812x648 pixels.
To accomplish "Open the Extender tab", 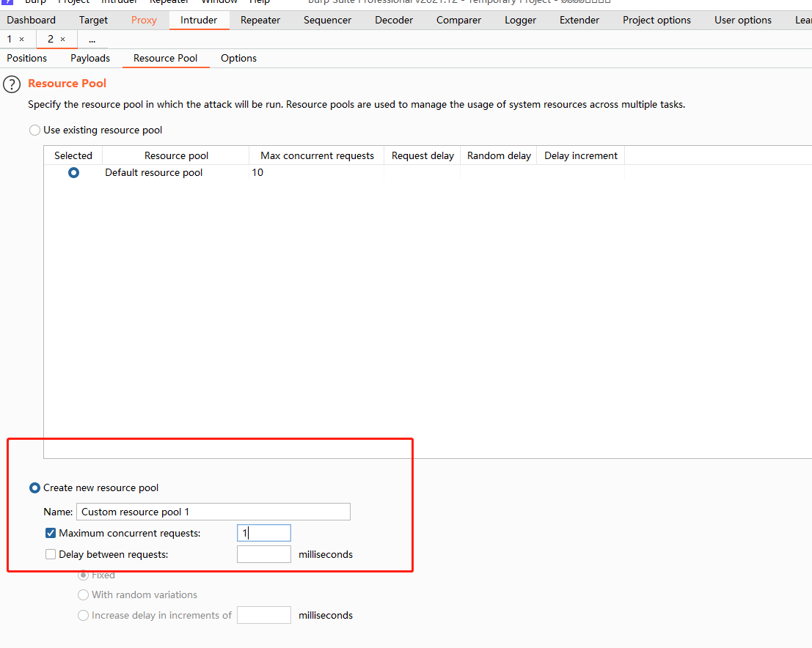I will [579, 21].
